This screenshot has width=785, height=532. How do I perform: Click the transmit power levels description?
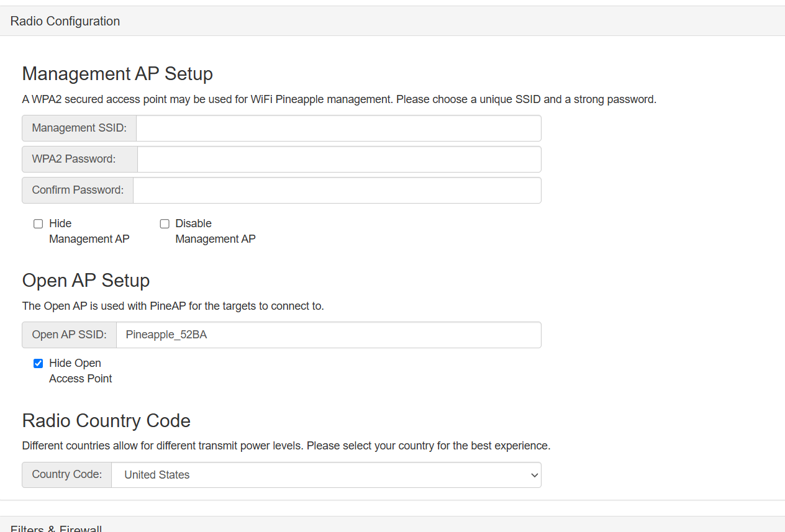pyautogui.click(x=286, y=446)
